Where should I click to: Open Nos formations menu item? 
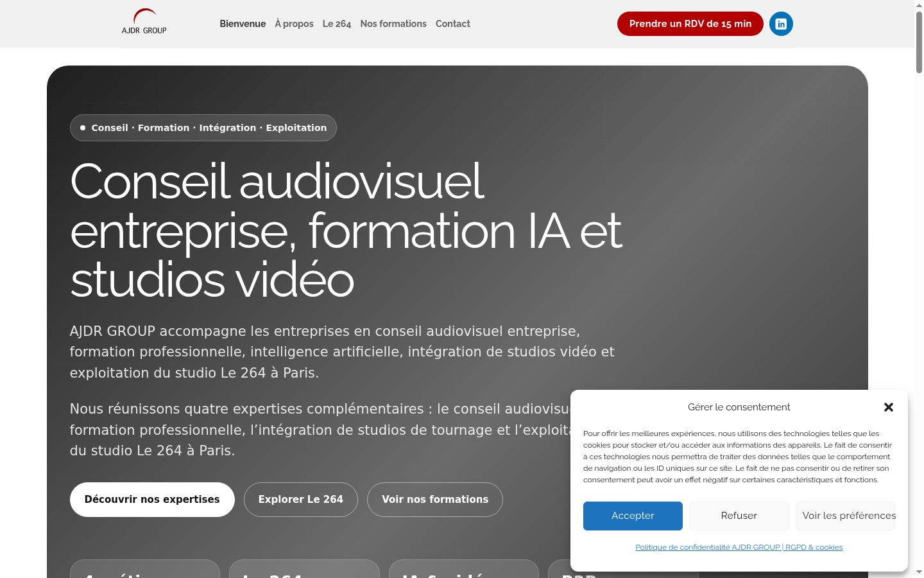(x=393, y=24)
